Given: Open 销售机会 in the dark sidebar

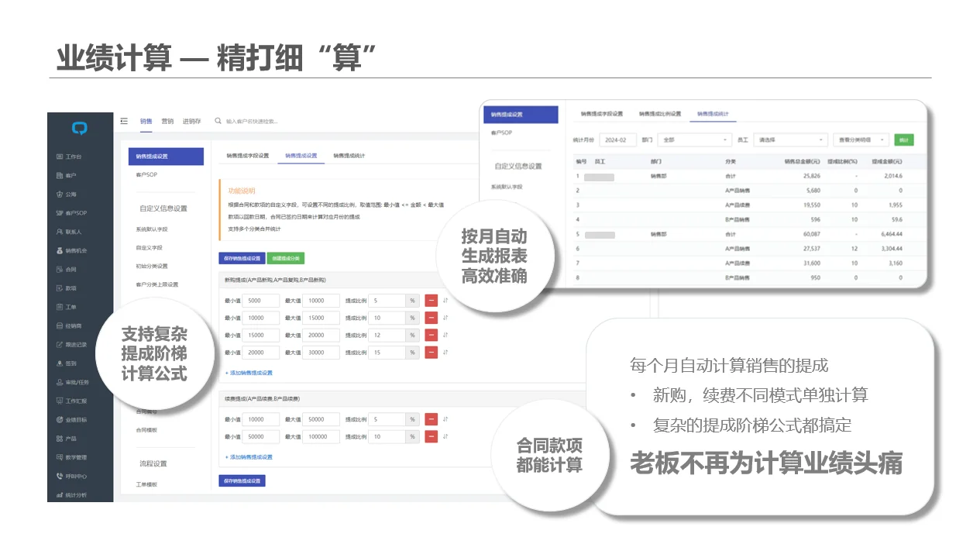Looking at the screenshot, I should click(71, 251).
